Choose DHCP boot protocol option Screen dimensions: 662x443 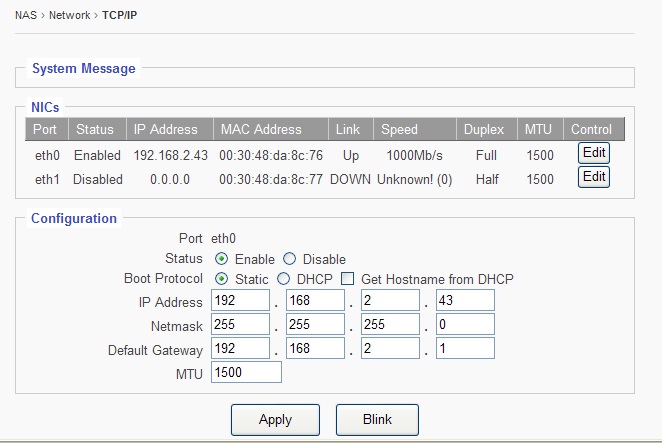coord(283,278)
